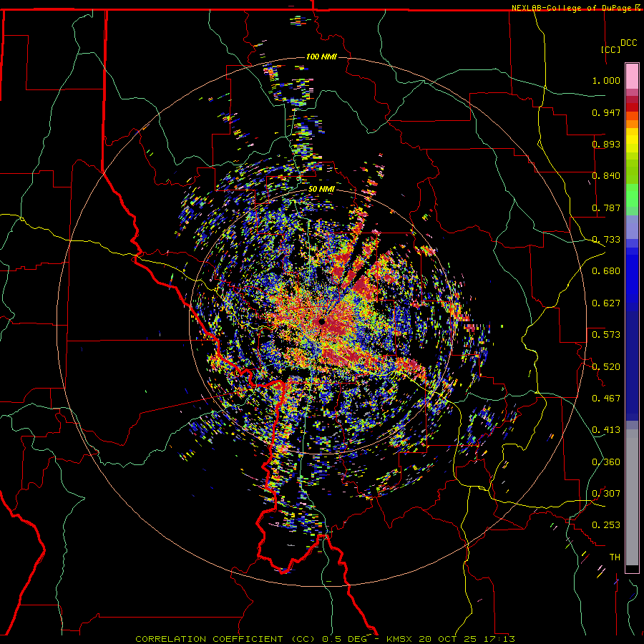Click the 0.627 legend value
Screen dimensions: 644x644
pos(606,303)
